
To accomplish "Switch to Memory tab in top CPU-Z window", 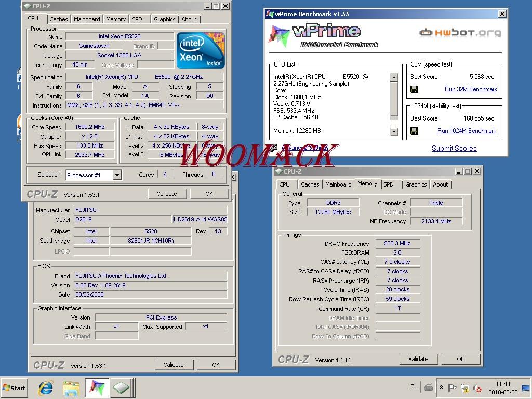I will point(116,19).
